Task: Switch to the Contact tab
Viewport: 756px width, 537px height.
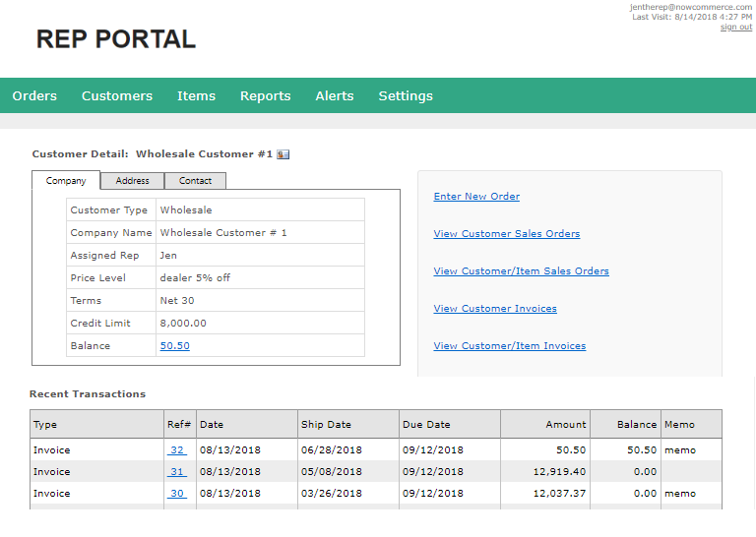Action: pos(195,181)
